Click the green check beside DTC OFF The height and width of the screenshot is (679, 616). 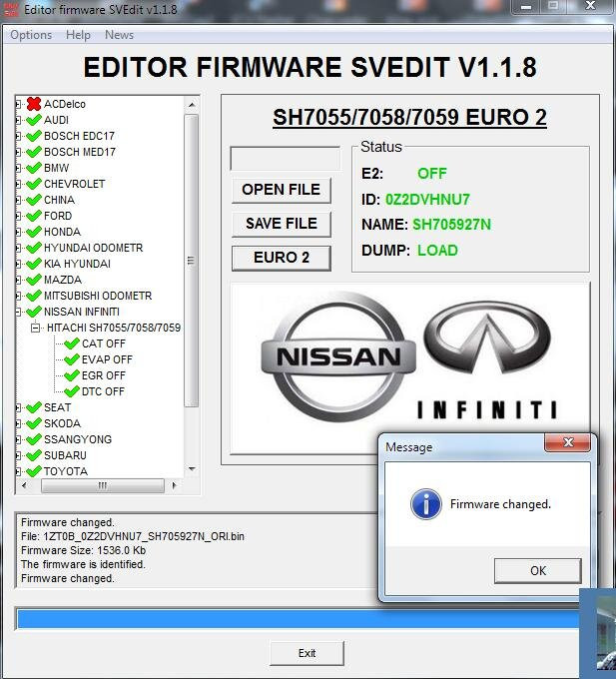pos(72,391)
